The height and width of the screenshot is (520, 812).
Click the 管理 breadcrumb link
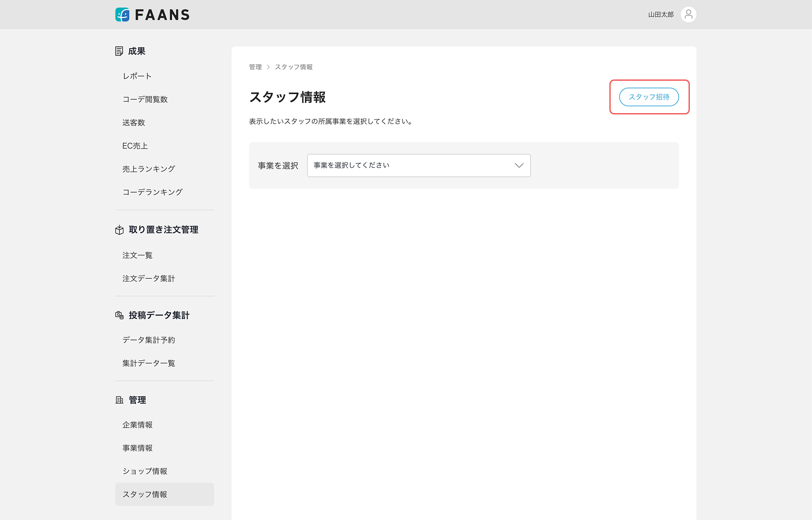click(x=255, y=67)
